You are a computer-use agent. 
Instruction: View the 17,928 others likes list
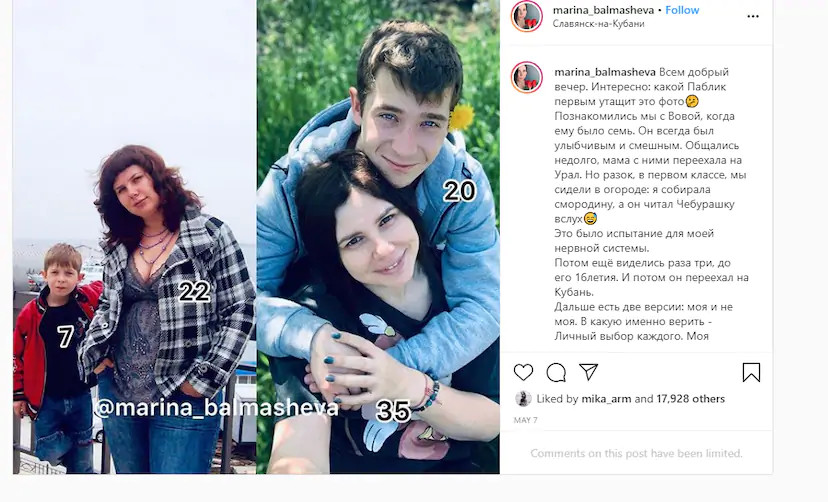[690, 399]
